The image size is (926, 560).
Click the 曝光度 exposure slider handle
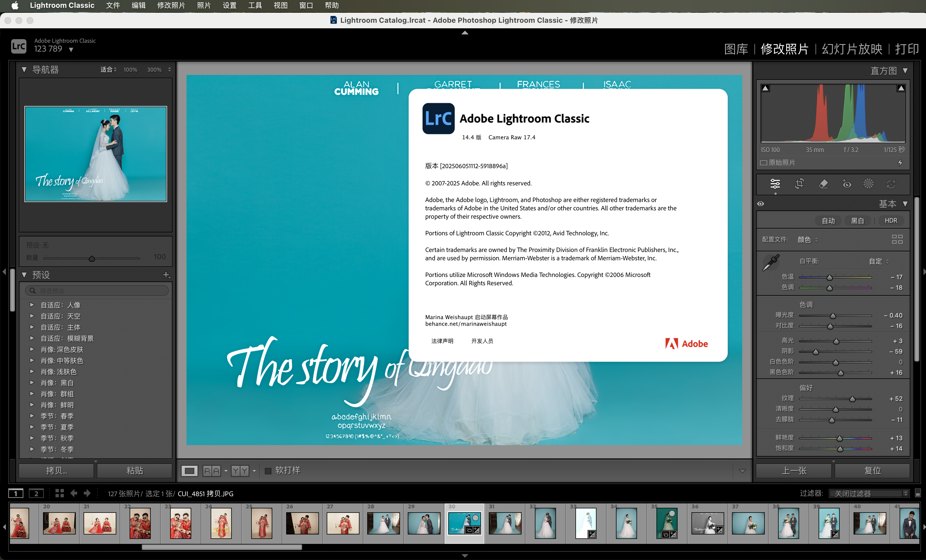click(833, 316)
